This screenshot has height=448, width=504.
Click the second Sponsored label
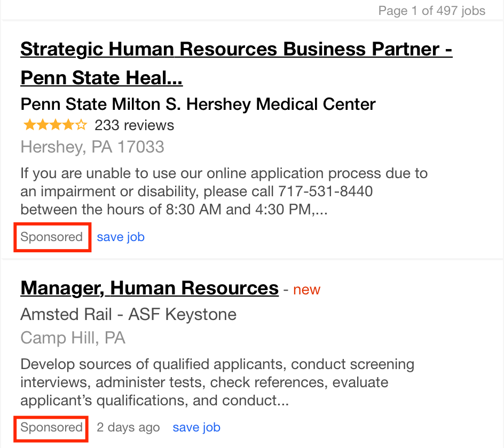51,427
